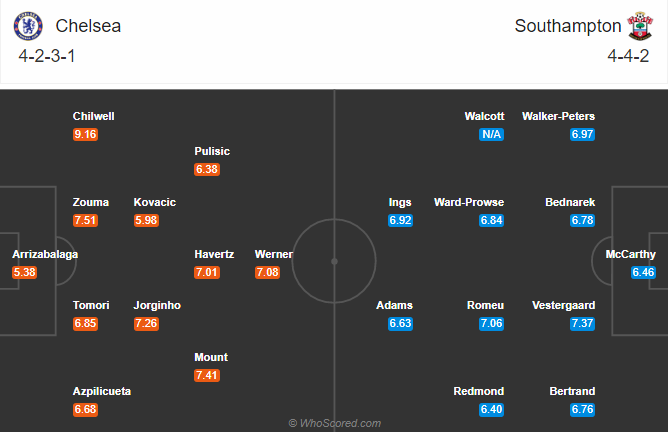This screenshot has height=432, width=670.
Task: Click the Southampton 4-4-2 formation label
Action: coord(628,56)
